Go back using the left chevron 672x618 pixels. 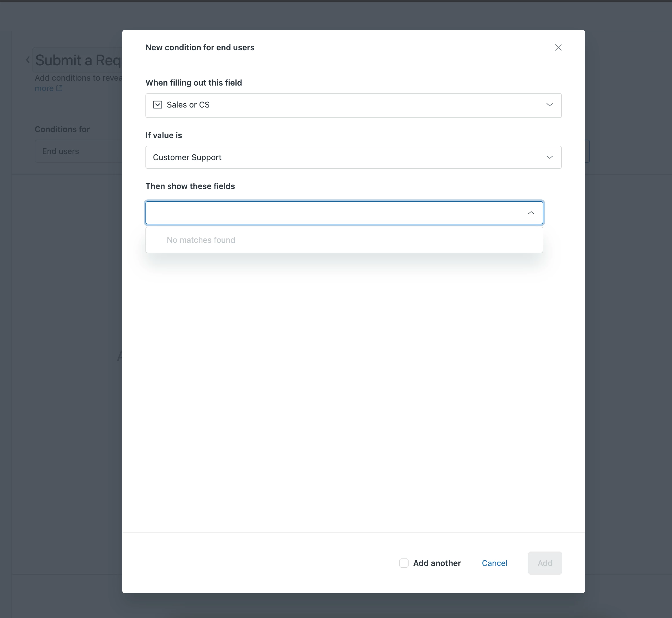point(28,60)
